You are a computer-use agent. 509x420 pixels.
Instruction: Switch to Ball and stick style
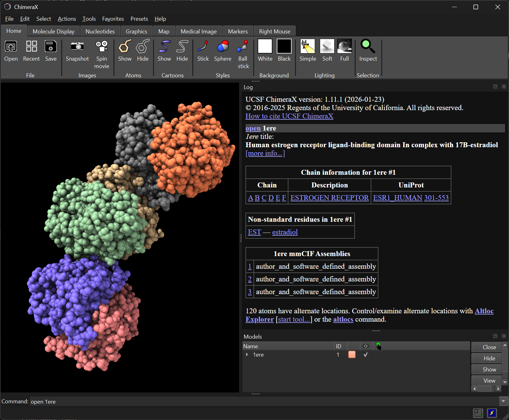point(243,47)
